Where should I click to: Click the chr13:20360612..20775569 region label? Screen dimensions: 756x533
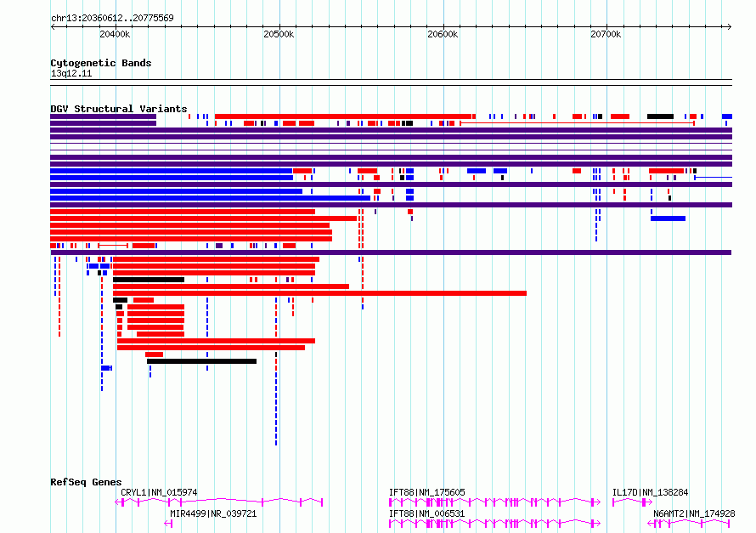tap(112, 19)
